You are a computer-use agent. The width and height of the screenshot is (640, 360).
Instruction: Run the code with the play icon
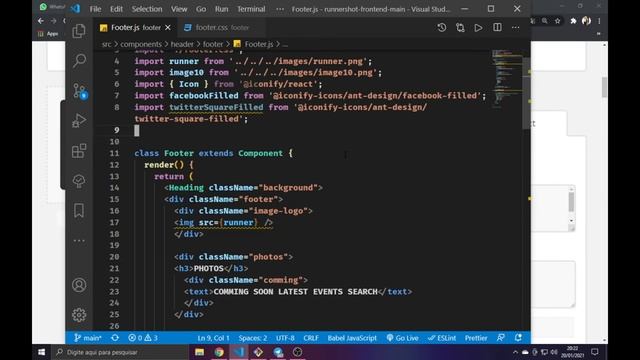478,28
